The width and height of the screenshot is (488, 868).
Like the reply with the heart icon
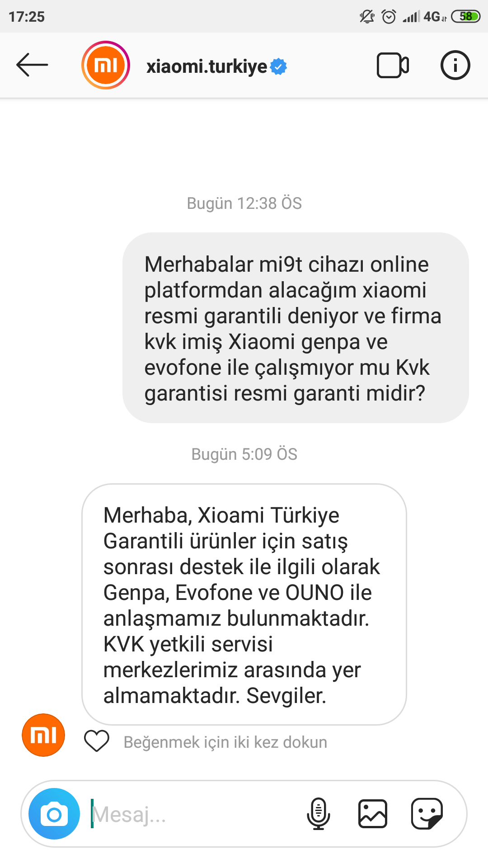pos(97,741)
